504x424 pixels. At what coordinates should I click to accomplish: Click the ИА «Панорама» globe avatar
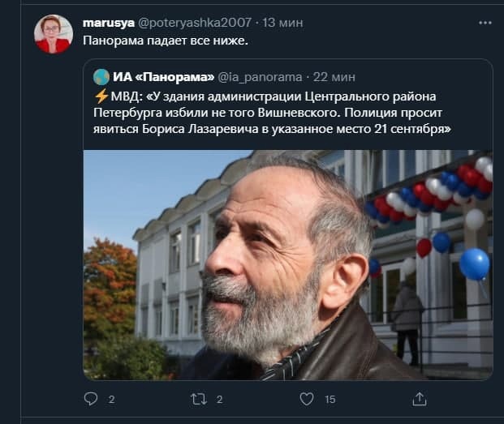pos(101,77)
